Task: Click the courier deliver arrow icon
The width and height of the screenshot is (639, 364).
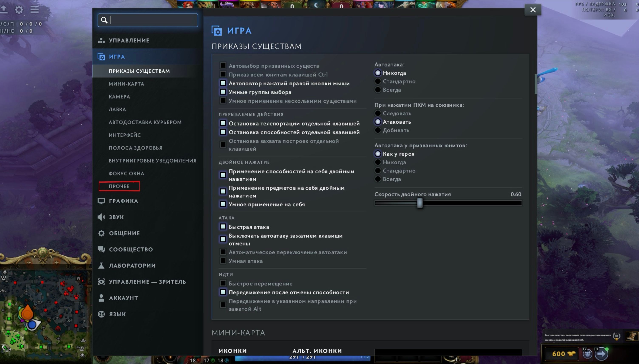Action: [601, 354]
